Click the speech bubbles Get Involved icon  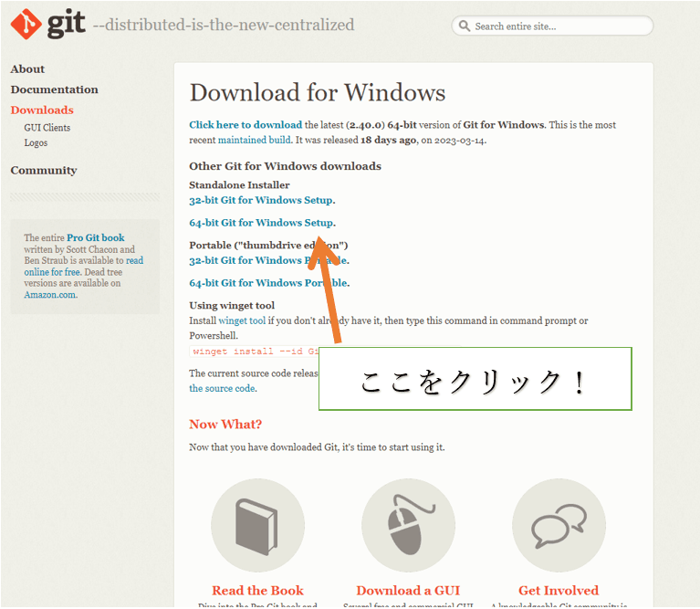559,525
